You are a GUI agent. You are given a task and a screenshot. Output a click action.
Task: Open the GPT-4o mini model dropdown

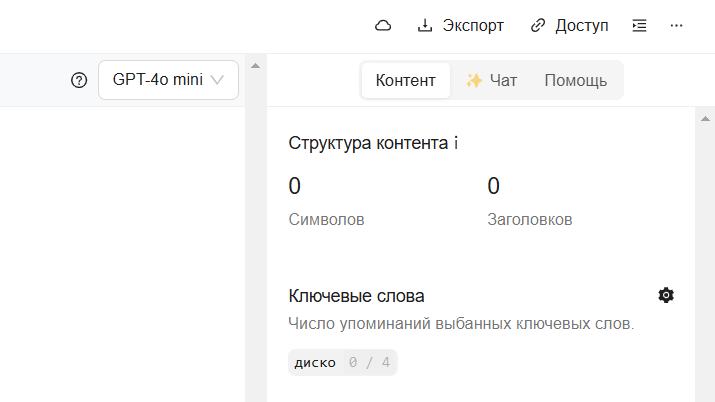coord(168,80)
